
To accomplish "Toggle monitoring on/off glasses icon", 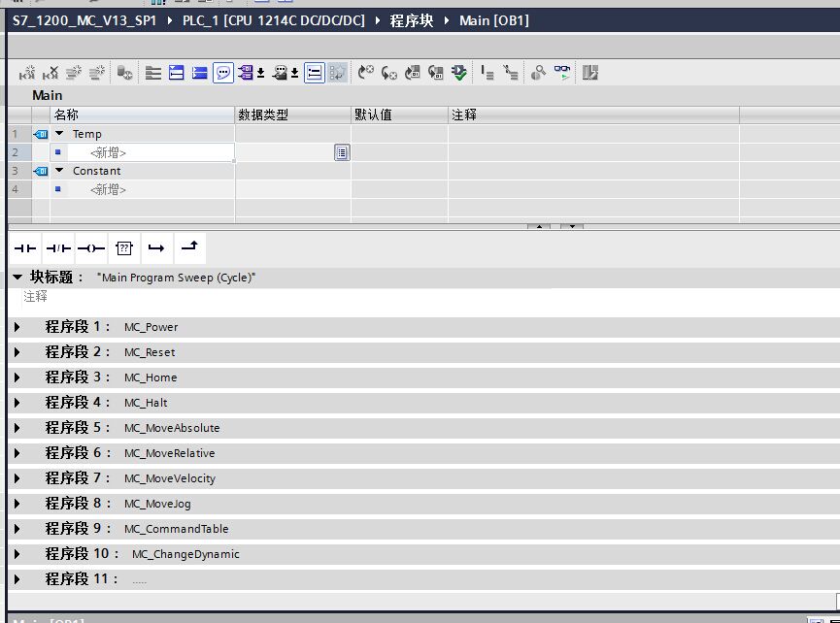I will [562, 72].
